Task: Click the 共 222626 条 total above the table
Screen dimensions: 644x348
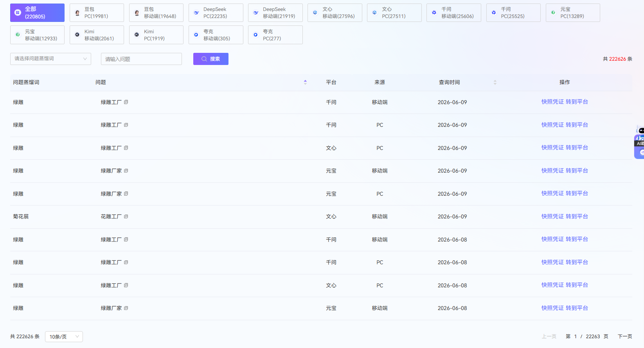Action: pos(617,59)
